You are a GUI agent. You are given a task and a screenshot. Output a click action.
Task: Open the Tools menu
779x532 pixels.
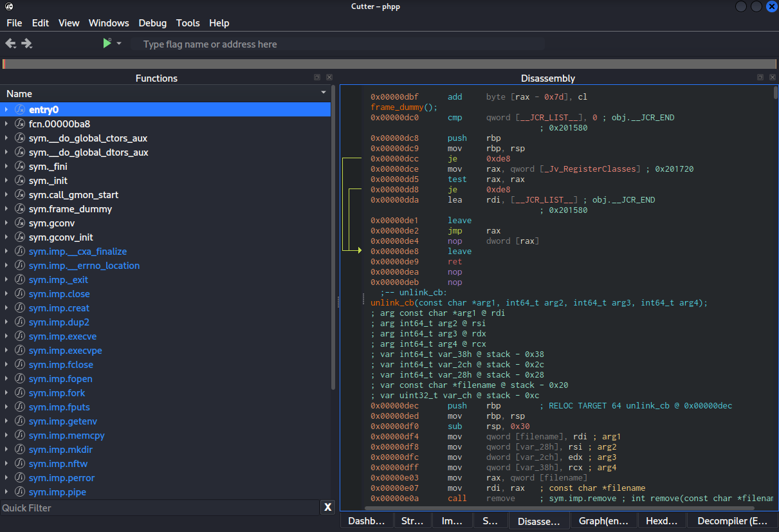188,23
